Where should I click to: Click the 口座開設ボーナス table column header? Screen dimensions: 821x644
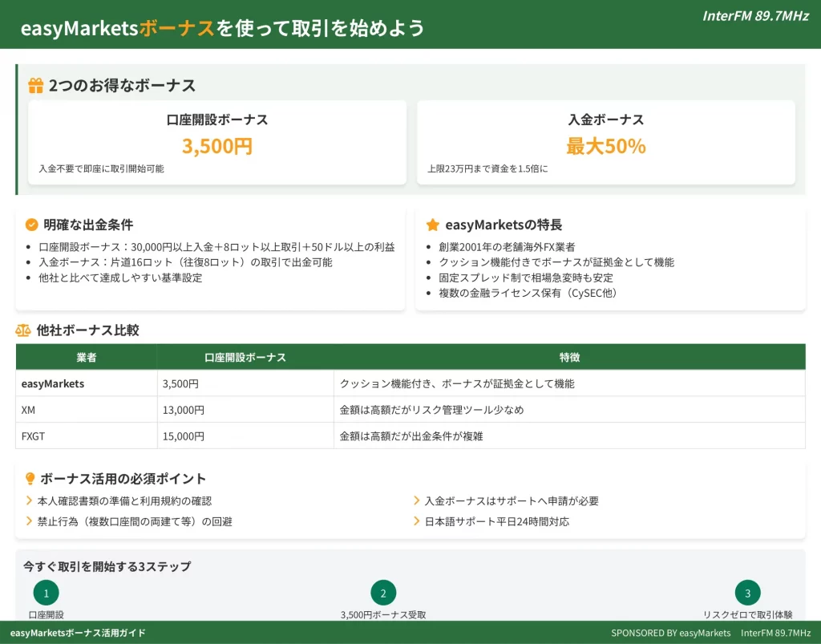pyautogui.click(x=245, y=357)
